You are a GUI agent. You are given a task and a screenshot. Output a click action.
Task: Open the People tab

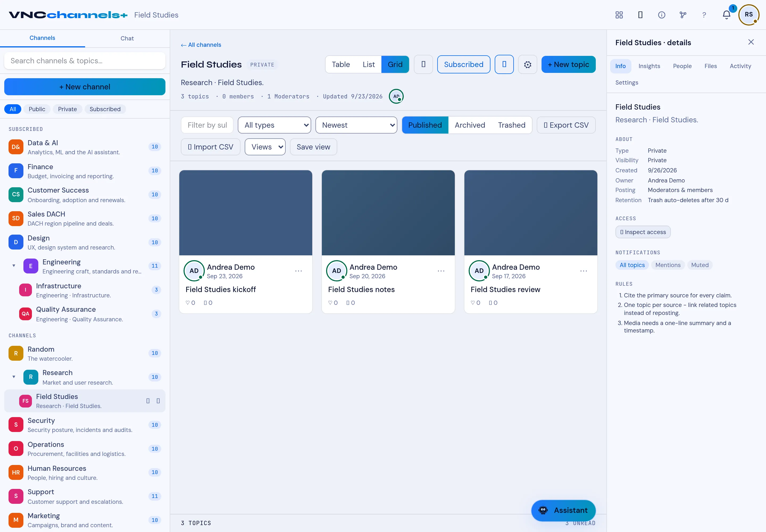click(x=682, y=66)
